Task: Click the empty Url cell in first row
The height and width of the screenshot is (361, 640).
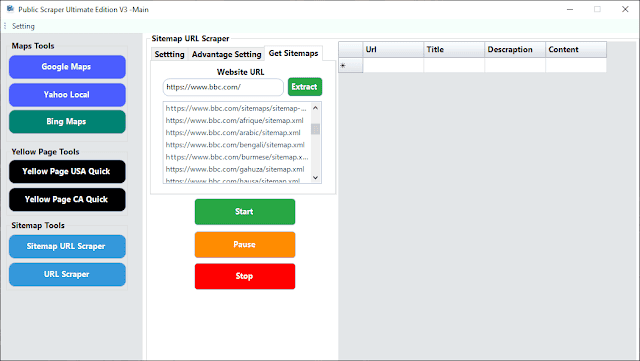Action: coord(393,65)
